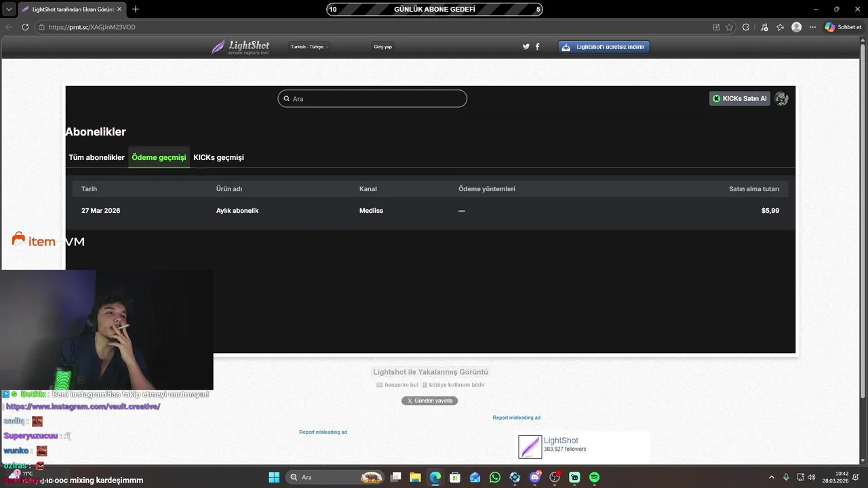868x488 pixels.
Task: Click the X Gönderi yayınla button
Action: click(429, 401)
